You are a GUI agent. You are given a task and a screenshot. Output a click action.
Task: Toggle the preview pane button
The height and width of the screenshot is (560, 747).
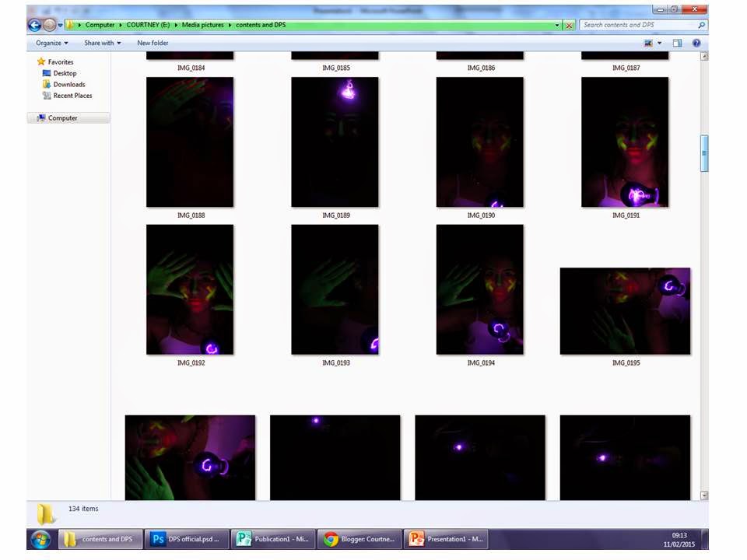pos(677,44)
